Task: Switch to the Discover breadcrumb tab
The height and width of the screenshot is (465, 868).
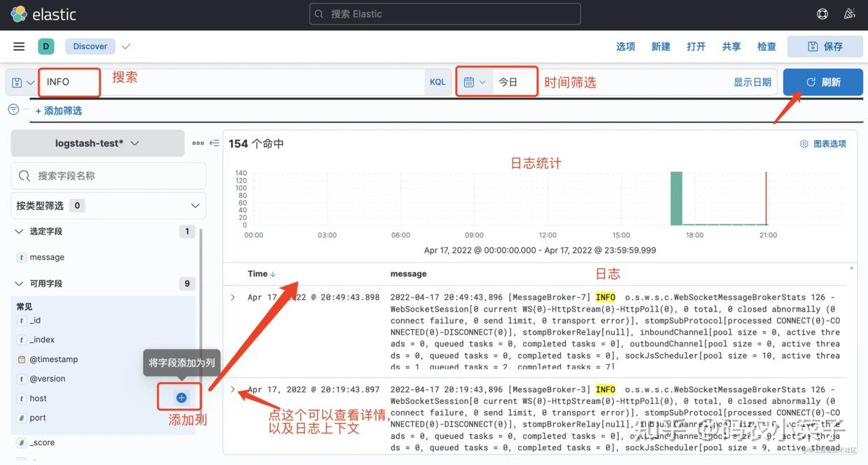Action: [89, 46]
